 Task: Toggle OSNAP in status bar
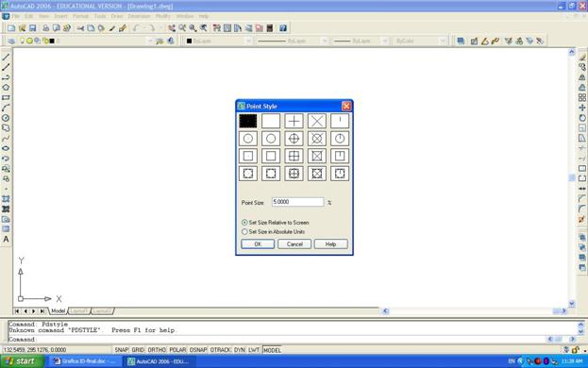[x=198, y=350]
